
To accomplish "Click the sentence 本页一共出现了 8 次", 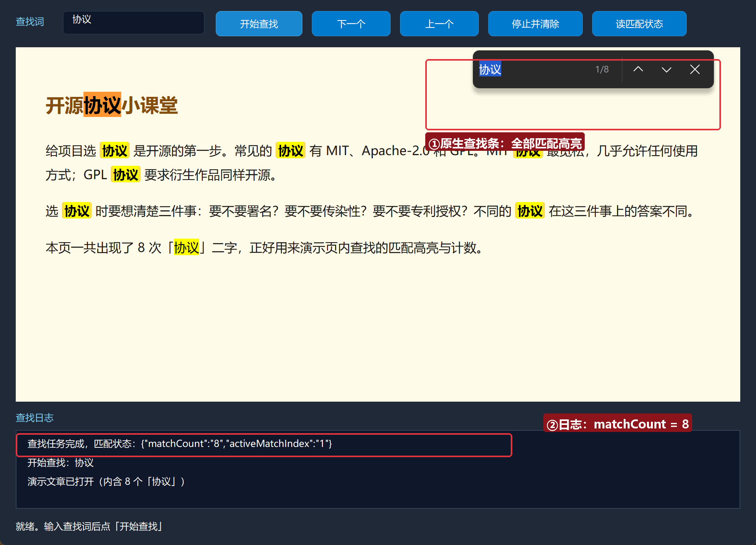I will pos(264,248).
